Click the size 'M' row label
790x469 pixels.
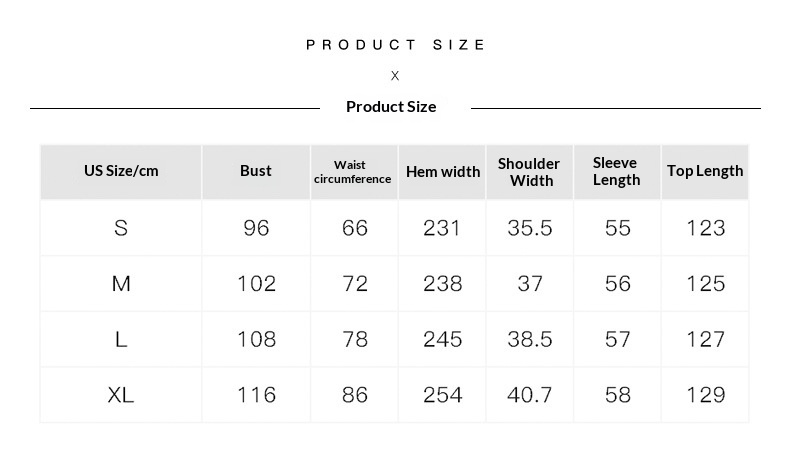coord(121,284)
